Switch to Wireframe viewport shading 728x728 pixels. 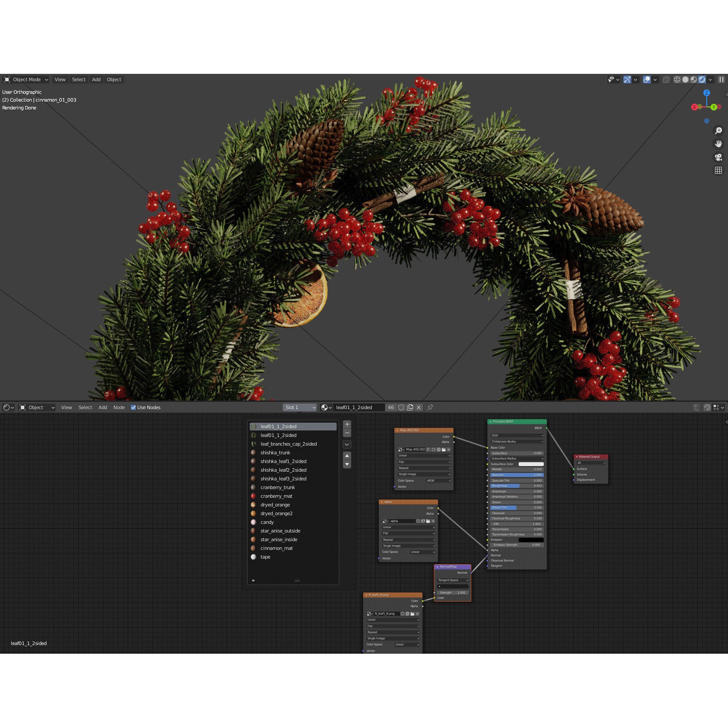[x=677, y=79]
